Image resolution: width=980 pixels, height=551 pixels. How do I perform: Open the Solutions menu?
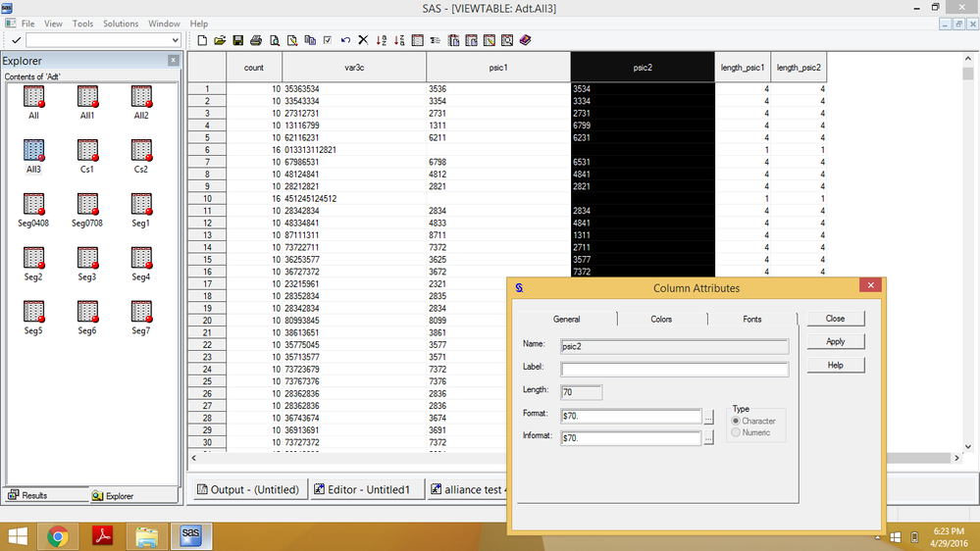click(121, 24)
